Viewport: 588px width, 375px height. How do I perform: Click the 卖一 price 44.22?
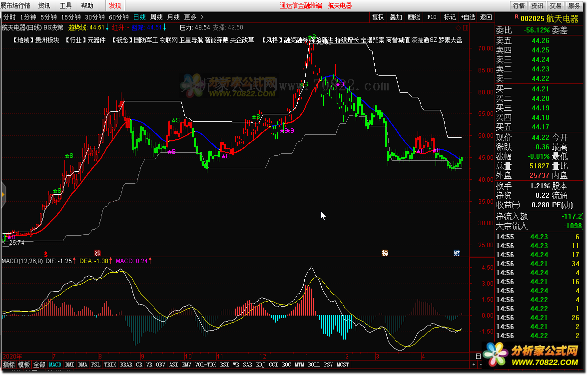541,78
